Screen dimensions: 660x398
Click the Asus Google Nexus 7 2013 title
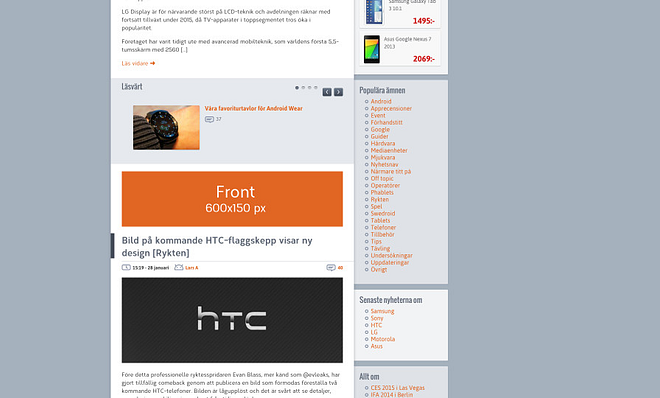pyautogui.click(x=407, y=42)
